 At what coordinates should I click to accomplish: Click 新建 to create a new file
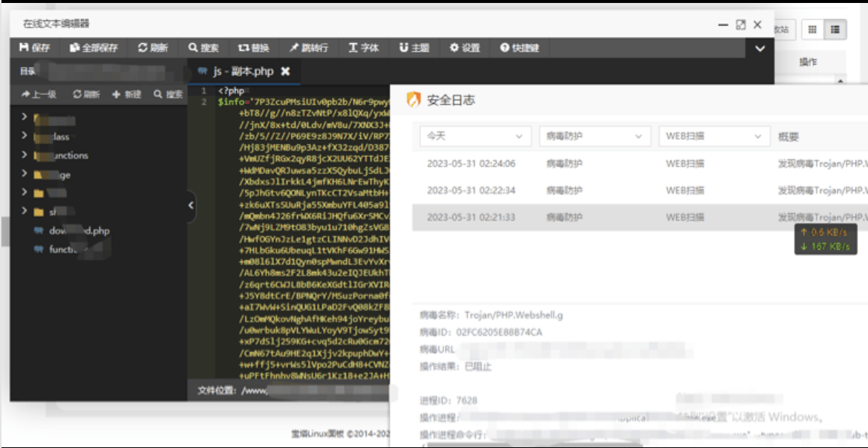pyautogui.click(x=127, y=94)
